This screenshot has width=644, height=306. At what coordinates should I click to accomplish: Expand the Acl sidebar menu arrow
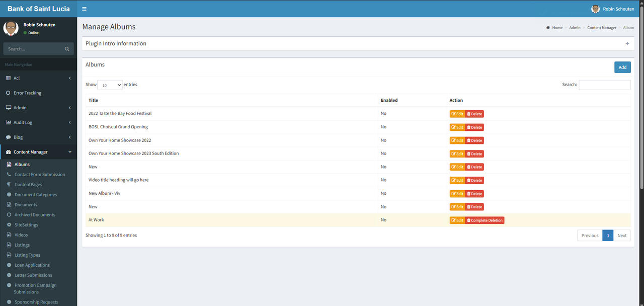69,78
